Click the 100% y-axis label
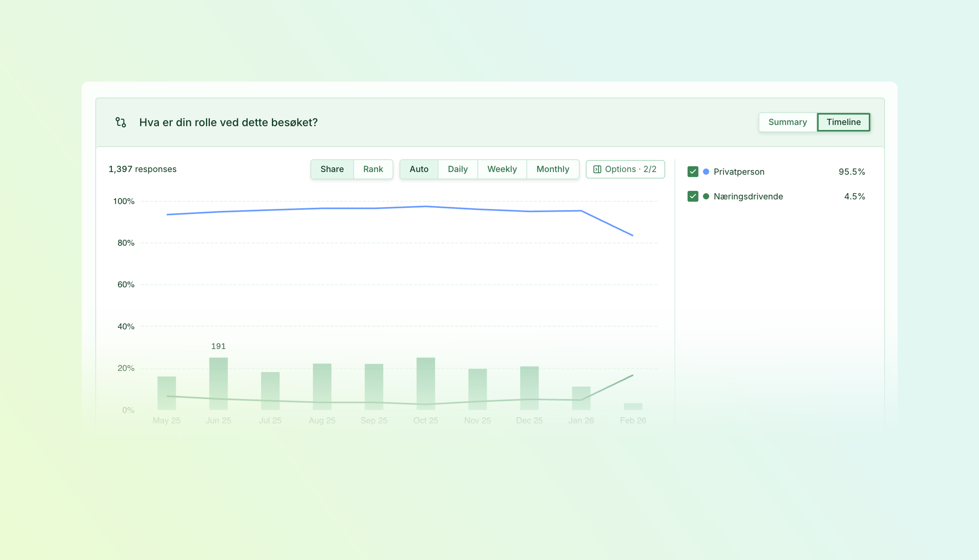 (x=123, y=201)
